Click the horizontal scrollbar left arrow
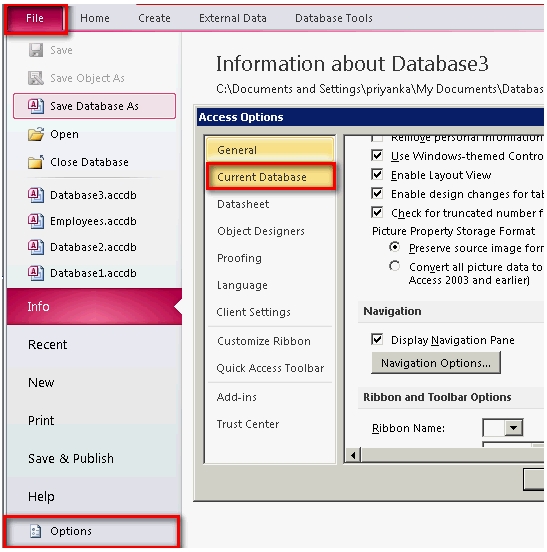This screenshot has width=547, height=552. 353,456
